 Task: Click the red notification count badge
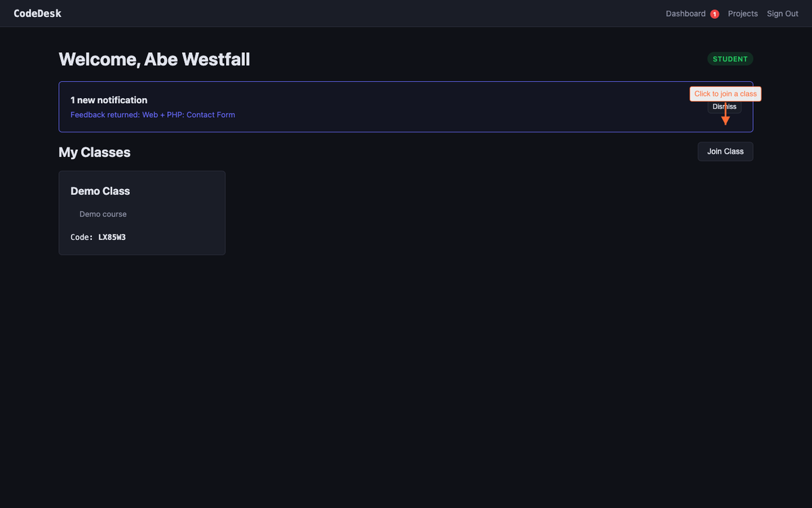click(715, 14)
